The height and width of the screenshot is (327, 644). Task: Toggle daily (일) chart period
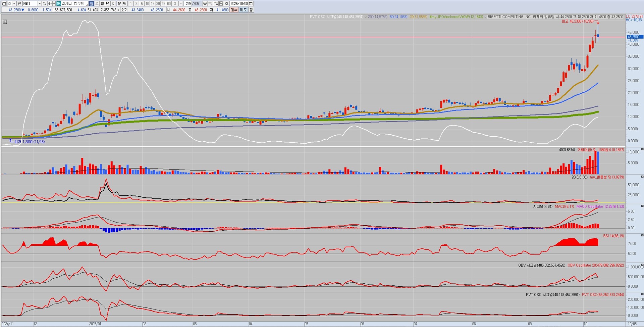click(92, 4)
